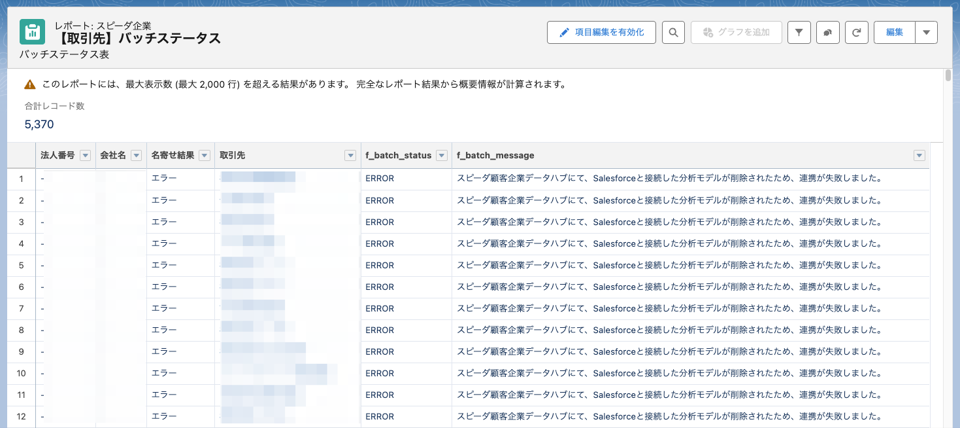Click the max-rows warning message text
The width and height of the screenshot is (960, 428).
click(304, 84)
